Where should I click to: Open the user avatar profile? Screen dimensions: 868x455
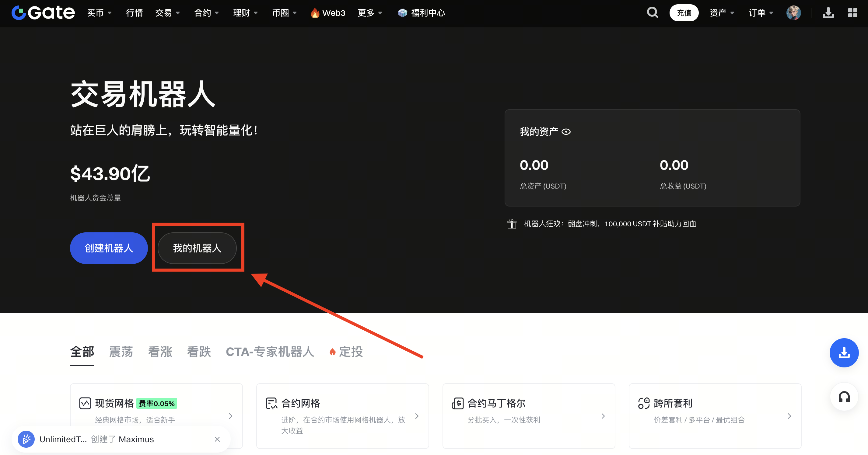pos(793,13)
